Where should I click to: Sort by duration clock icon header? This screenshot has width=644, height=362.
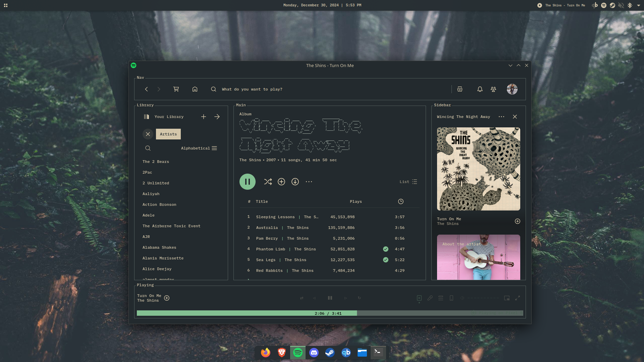click(400, 202)
